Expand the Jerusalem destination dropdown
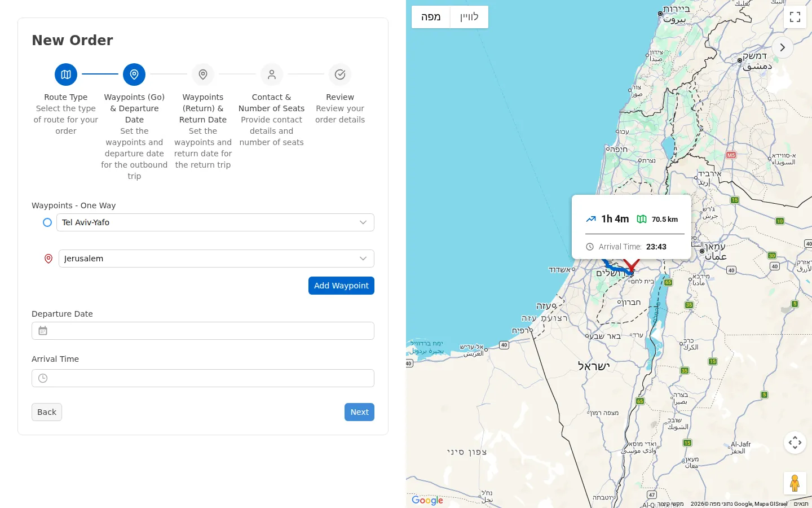The height and width of the screenshot is (508, 812). pyautogui.click(x=363, y=259)
